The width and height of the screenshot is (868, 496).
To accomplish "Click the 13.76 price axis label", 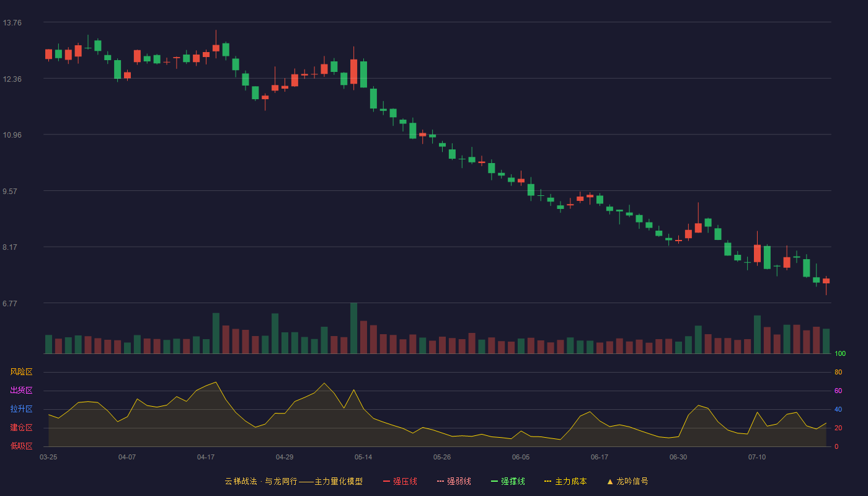I will click(x=12, y=23).
